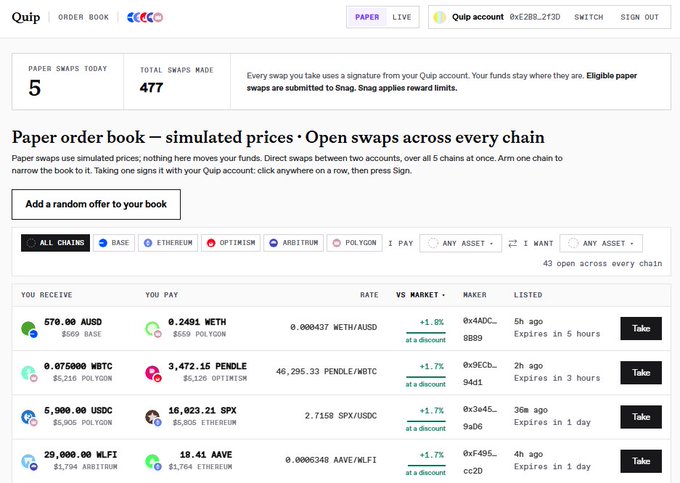Click the WETH token icon
This screenshot has width=680, height=483.
pyautogui.click(x=153, y=329)
